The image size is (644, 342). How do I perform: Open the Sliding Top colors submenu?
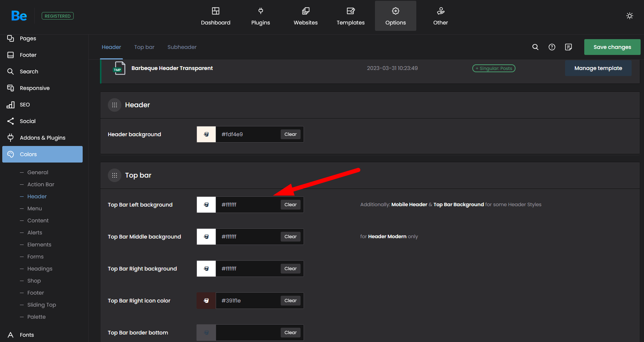pos(41,305)
